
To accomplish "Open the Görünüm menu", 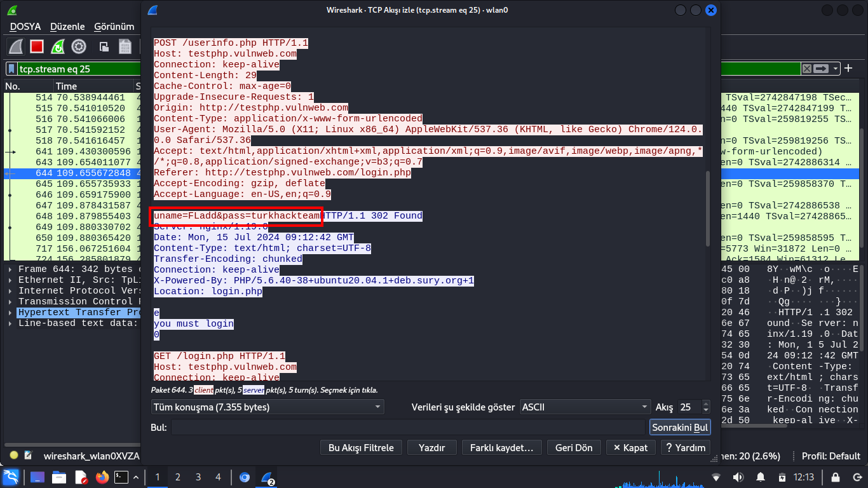I will click(x=114, y=27).
